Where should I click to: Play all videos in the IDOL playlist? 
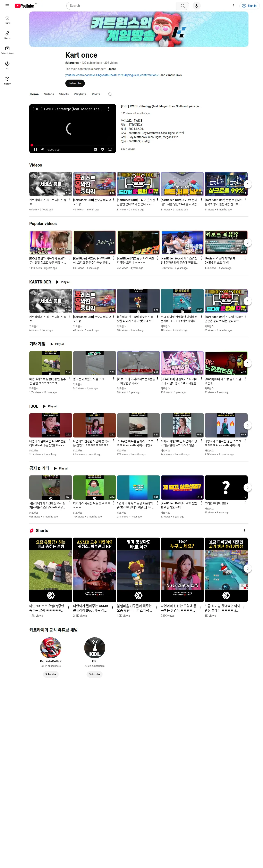tap(50, 406)
